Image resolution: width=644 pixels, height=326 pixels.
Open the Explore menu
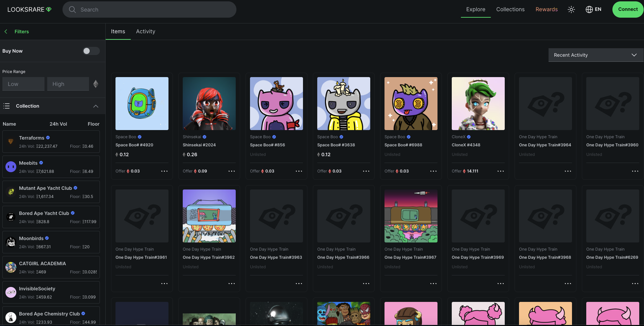click(476, 10)
